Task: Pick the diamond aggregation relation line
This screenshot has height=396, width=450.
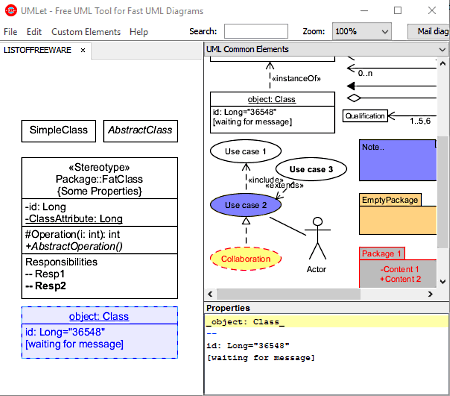Action: [392, 98]
